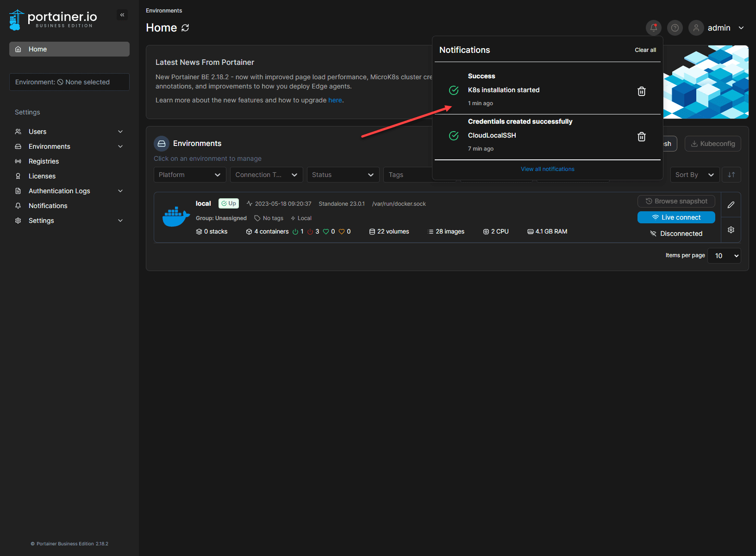The width and height of the screenshot is (756, 556).
Task: Click the notification bell icon
Action: pos(653,28)
